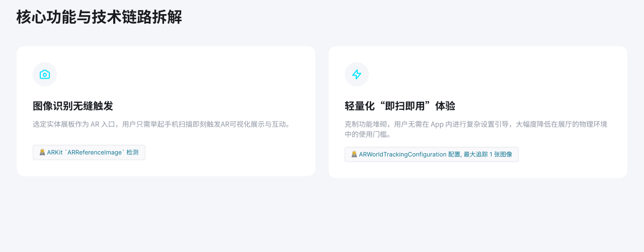Click the emoji icon in the ARKit tag
Viewport: 644px width, 252px height.
click(x=42, y=152)
